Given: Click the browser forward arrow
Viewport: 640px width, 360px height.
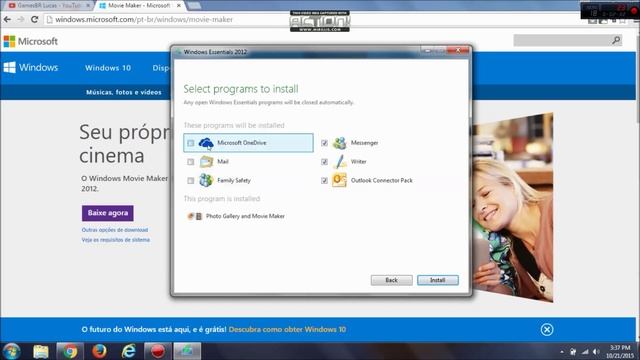Looking at the screenshot, I should pos(21,19).
